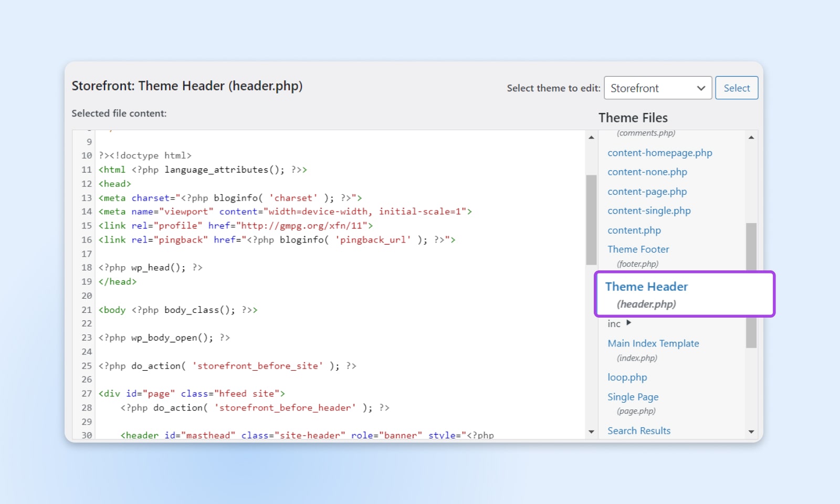Open the content.php file
The width and height of the screenshot is (840, 504).
click(634, 230)
